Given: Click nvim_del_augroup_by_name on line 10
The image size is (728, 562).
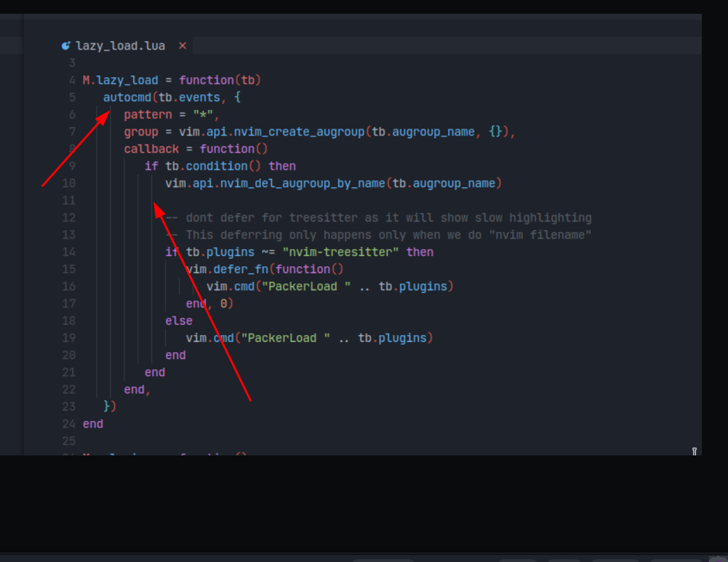Looking at the screenshot, I should pos(296,183).
